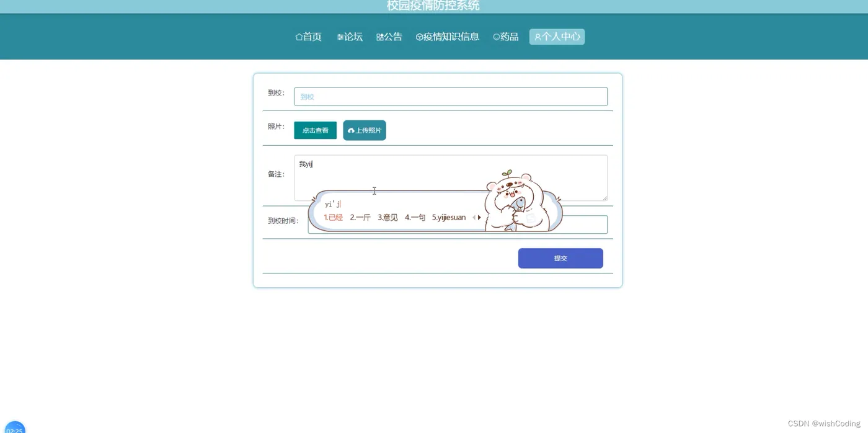Click the smiley icon beside 药品
This screenshot has height=433, width=868.
click(x=496, y=37)
